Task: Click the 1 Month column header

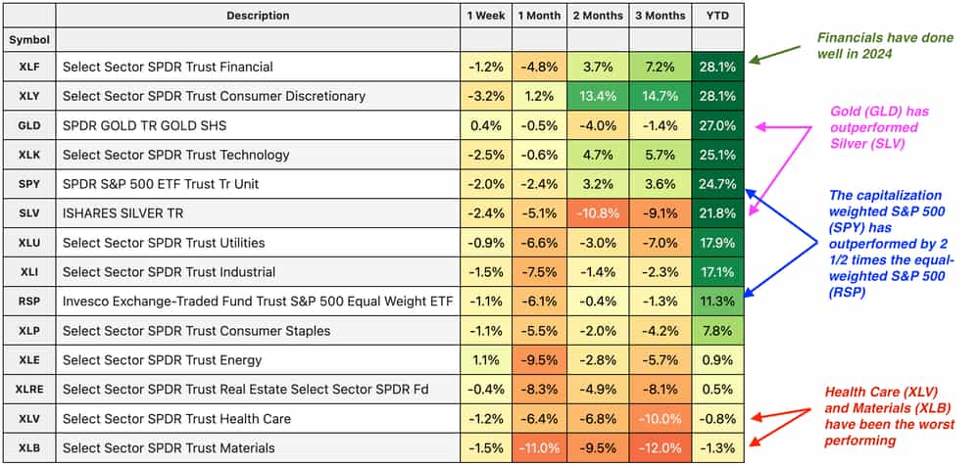Action: point(539,16)
